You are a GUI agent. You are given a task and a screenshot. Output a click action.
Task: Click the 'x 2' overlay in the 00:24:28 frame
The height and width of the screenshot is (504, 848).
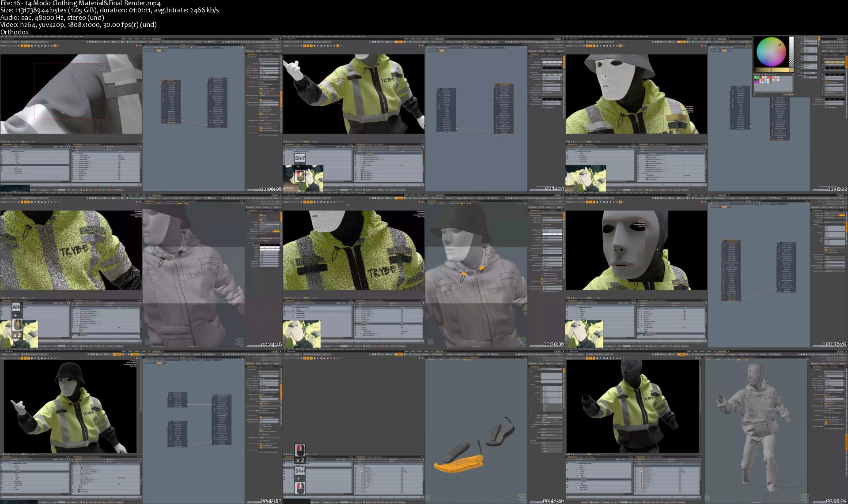point(17,335)
